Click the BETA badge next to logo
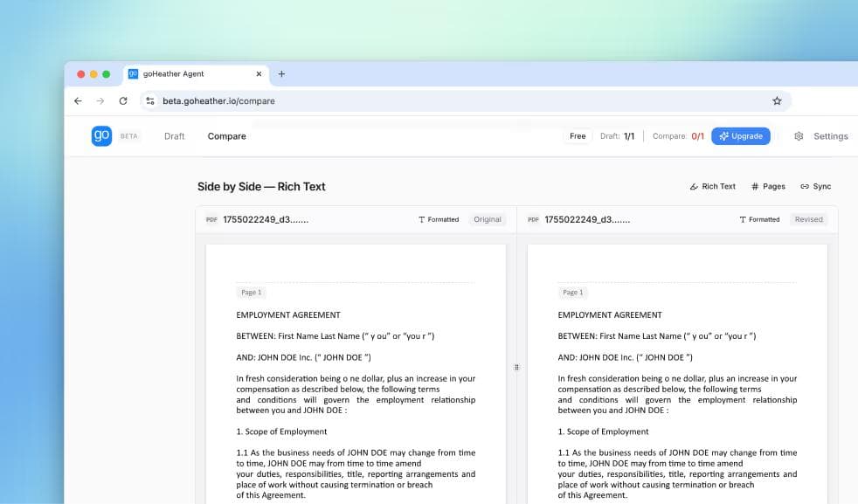The width and height of the screenshot is (858, 504). 129,136
